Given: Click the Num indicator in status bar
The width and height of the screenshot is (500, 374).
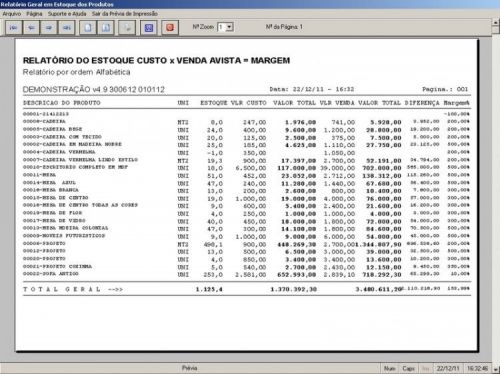Looking at the screenshot, I should [x=389, y=368].
